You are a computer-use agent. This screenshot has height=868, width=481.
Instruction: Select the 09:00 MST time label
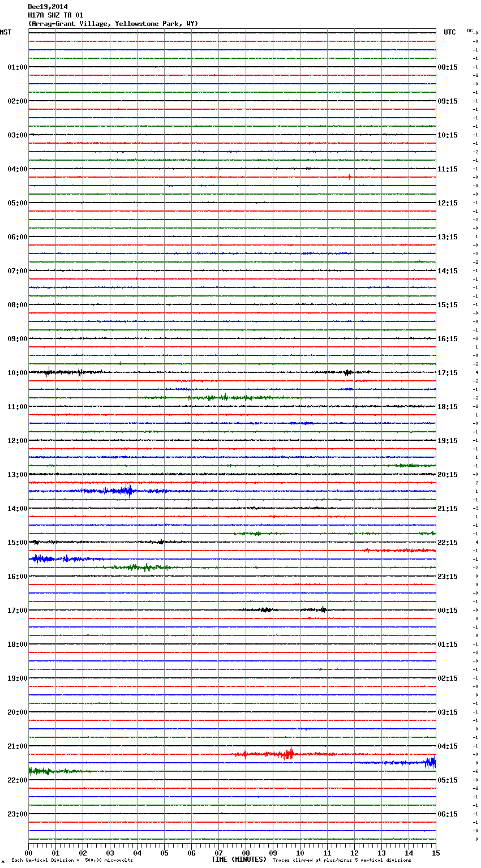point(18,339)
